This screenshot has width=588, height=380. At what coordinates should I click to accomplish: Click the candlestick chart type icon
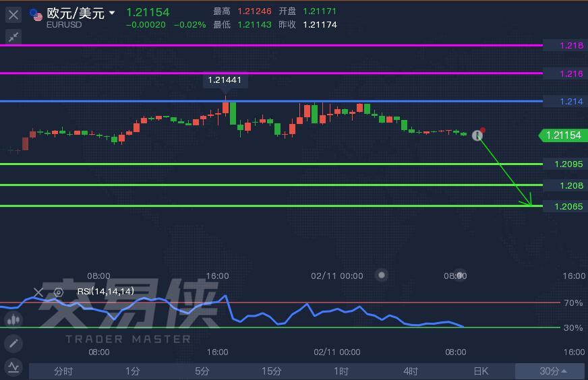(13, 319)
